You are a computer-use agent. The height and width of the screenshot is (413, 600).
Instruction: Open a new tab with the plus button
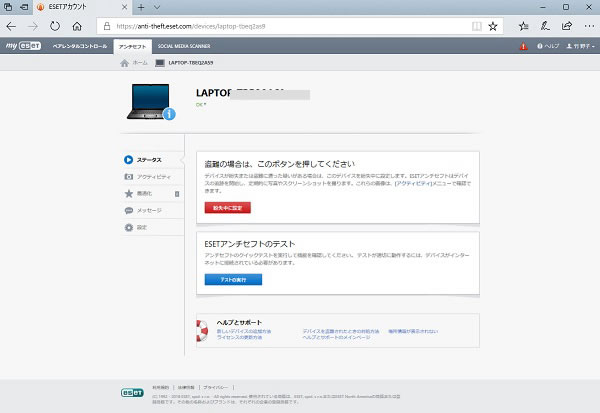click(x=141, y=7)
